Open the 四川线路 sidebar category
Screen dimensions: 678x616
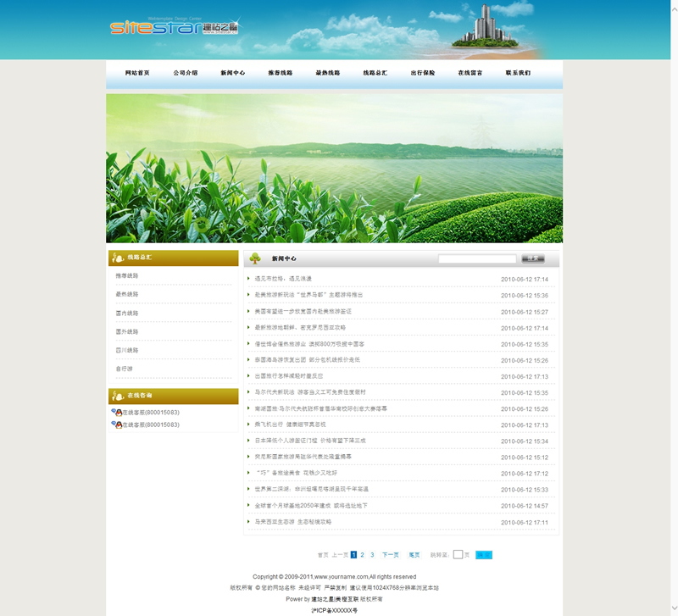coord(127,350)
